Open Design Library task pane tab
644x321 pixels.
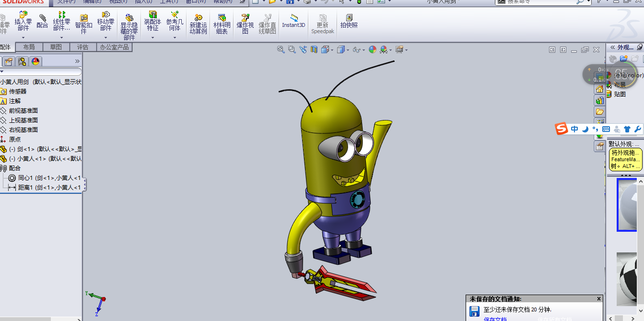(599, 100)
